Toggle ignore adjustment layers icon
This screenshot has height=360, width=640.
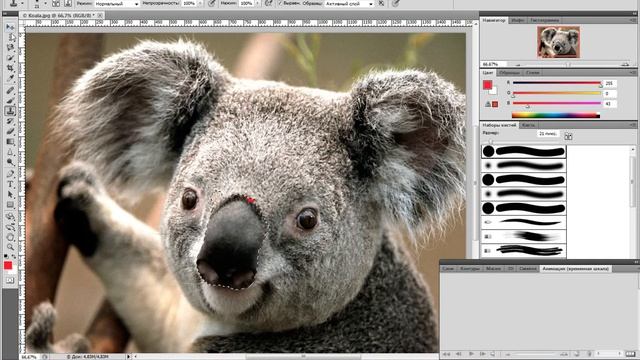coord(381,3)
